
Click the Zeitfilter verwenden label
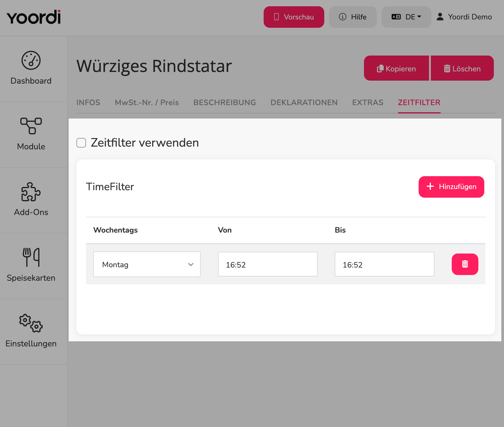click(x=145, y=143)
